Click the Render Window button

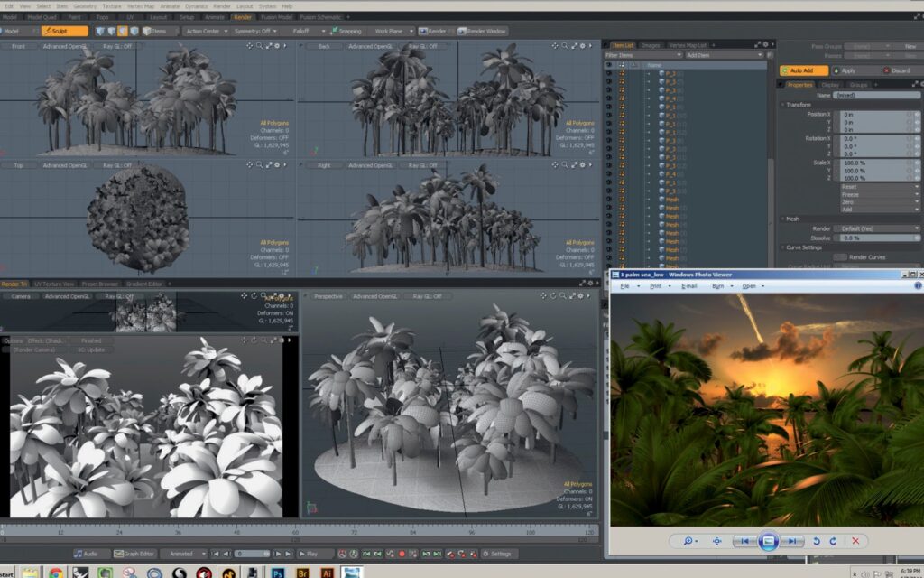(x=482, y=32)
